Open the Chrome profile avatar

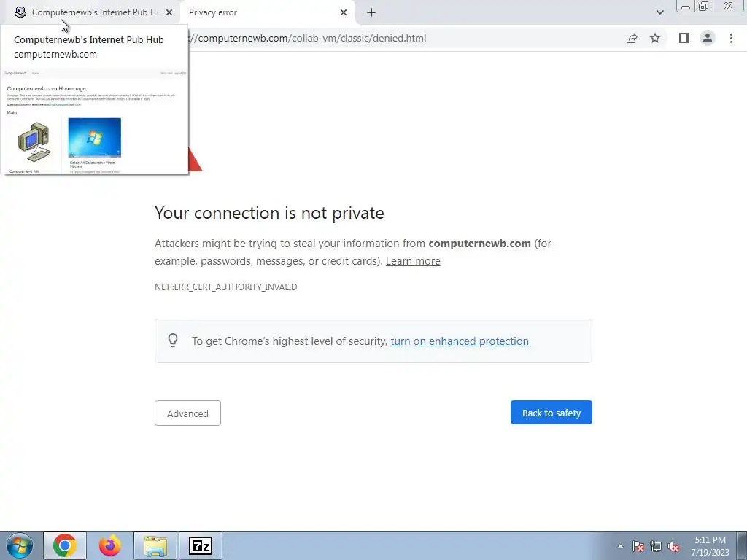pyautogui.click(x=708, y=38)
